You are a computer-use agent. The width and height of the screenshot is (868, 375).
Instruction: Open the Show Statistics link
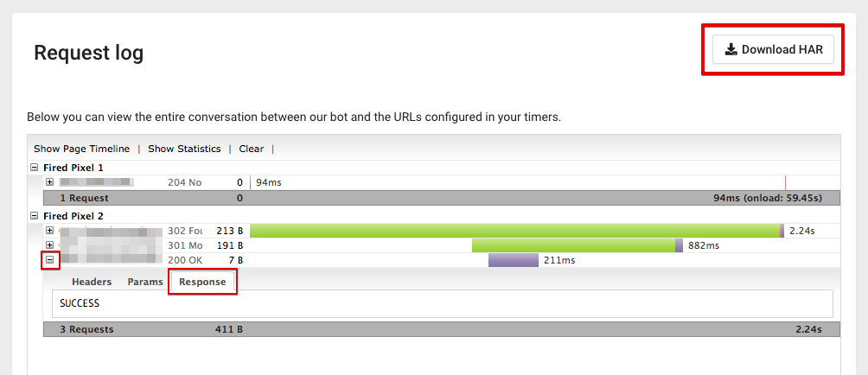click(x=184, y=149)
